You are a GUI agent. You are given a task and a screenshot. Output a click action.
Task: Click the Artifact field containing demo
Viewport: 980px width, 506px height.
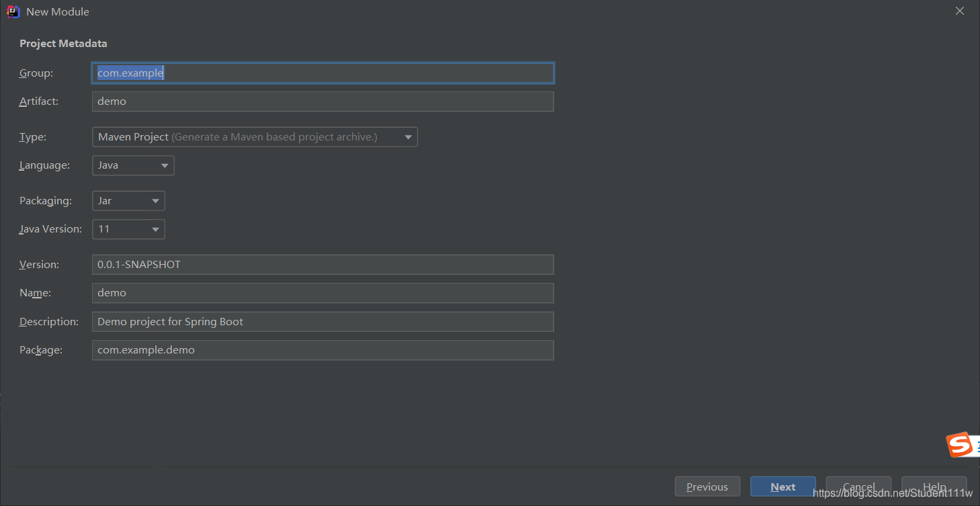click(x=322, y=101)
